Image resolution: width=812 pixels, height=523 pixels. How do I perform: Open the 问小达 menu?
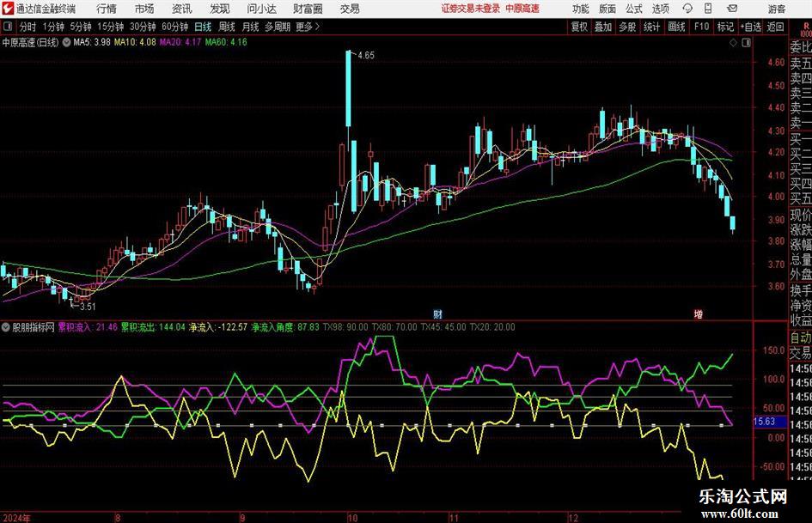click(x=261, y=9)
